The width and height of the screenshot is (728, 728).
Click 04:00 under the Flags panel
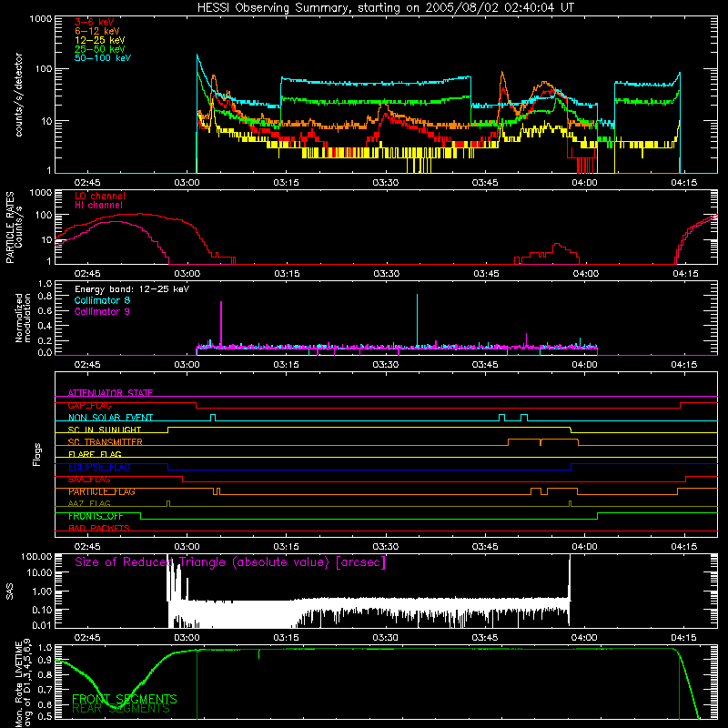584,547
